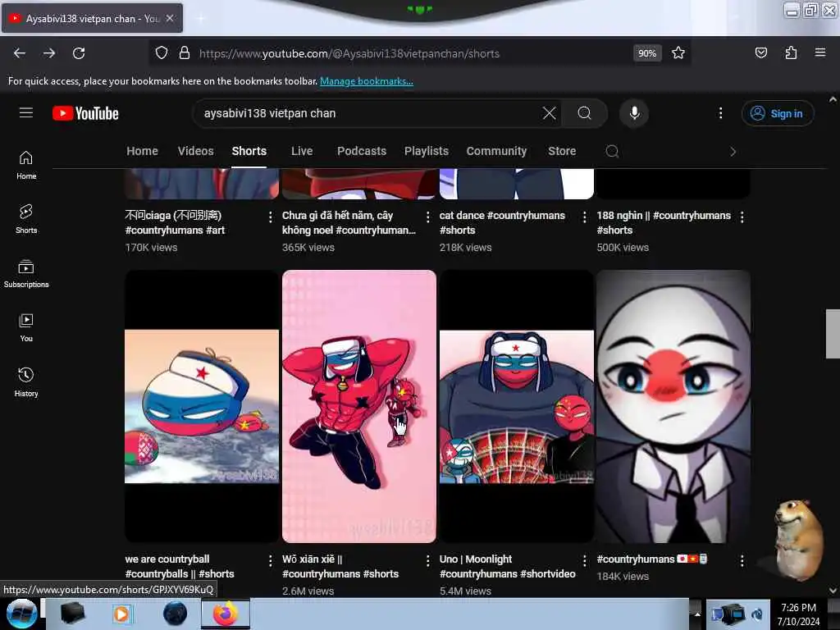840x630 pixels.
Task: Play the white-faced Japan countryhumans thumbnail
Action: [x=673, y=406]
